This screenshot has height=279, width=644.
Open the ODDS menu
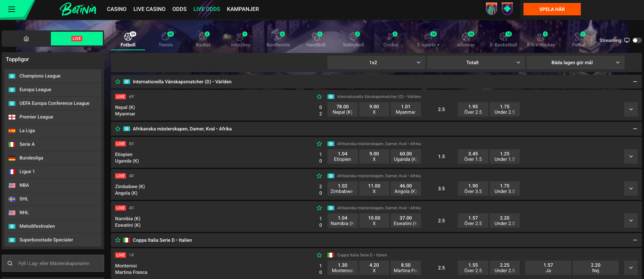(179, 9)
